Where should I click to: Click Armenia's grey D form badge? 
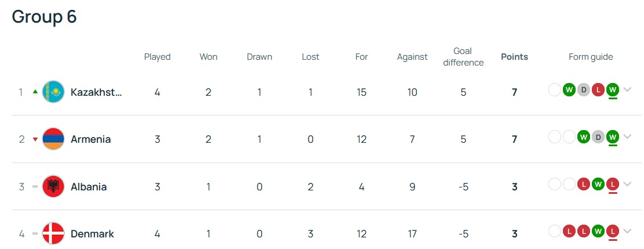point(598,136)
